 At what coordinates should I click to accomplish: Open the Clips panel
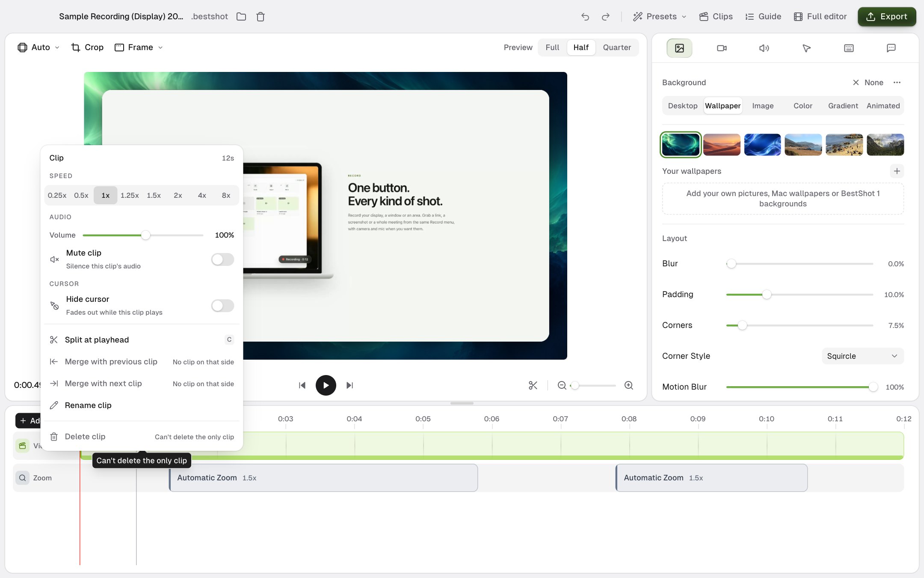(716, 17)
